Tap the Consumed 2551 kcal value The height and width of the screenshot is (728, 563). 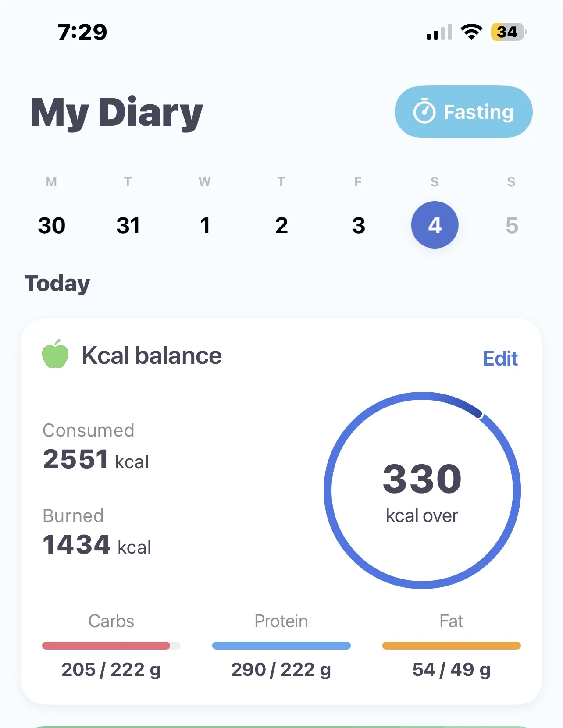click(x=96, y=459)
